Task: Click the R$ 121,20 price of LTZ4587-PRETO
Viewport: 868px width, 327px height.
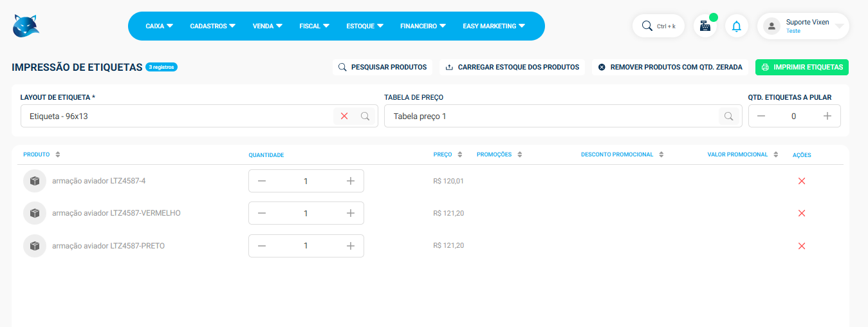Action: [x=448, y=246]
